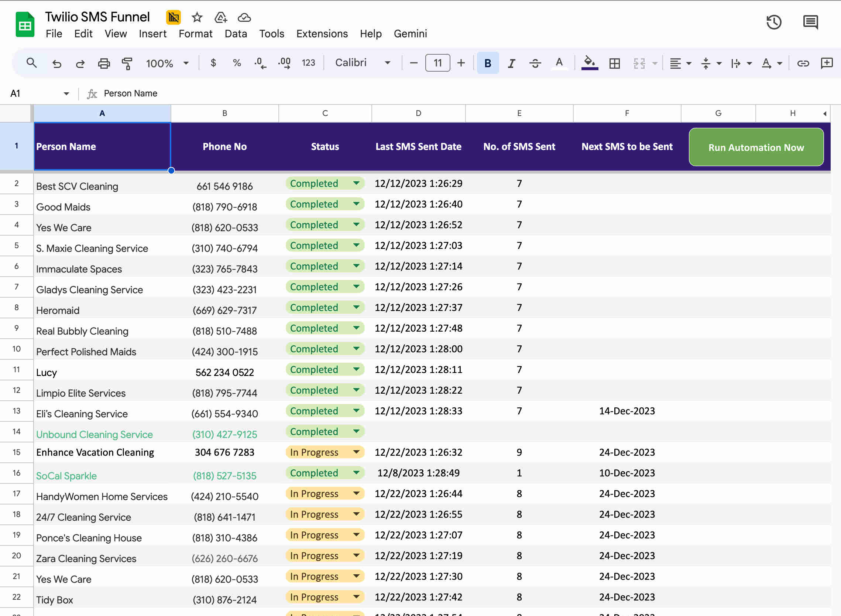
Task: Open the Format menu
Action: [196, 34]
